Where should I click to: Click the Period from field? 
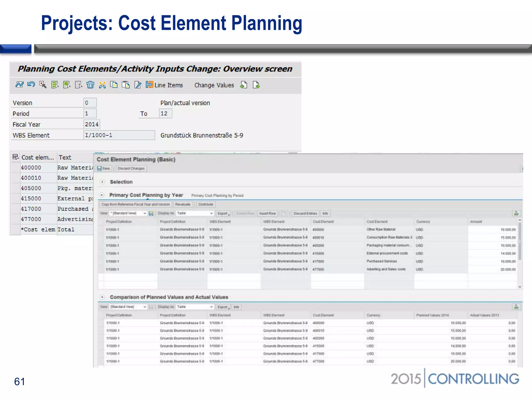90,114
